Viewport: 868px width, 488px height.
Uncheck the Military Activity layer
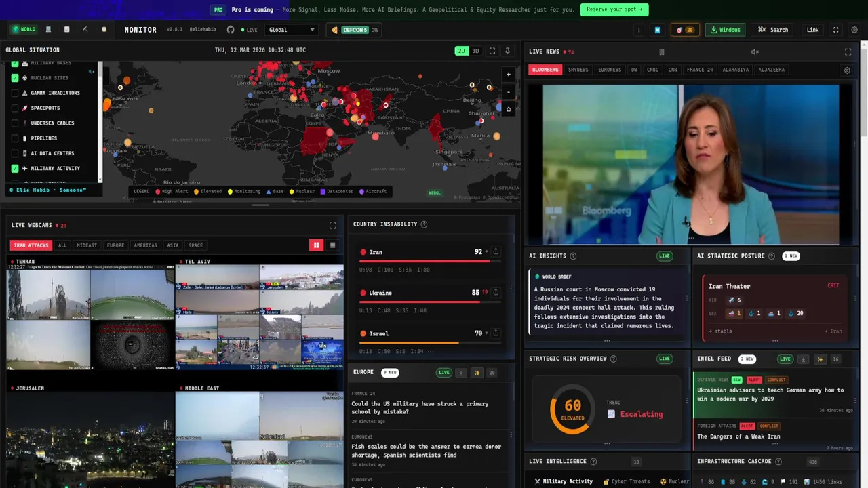[15, 168]
